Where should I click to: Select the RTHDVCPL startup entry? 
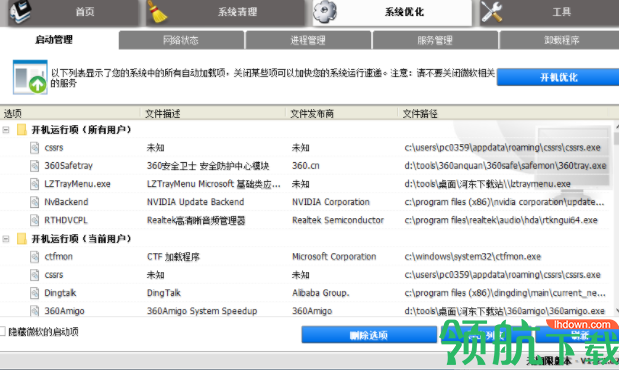pos(66,220)
